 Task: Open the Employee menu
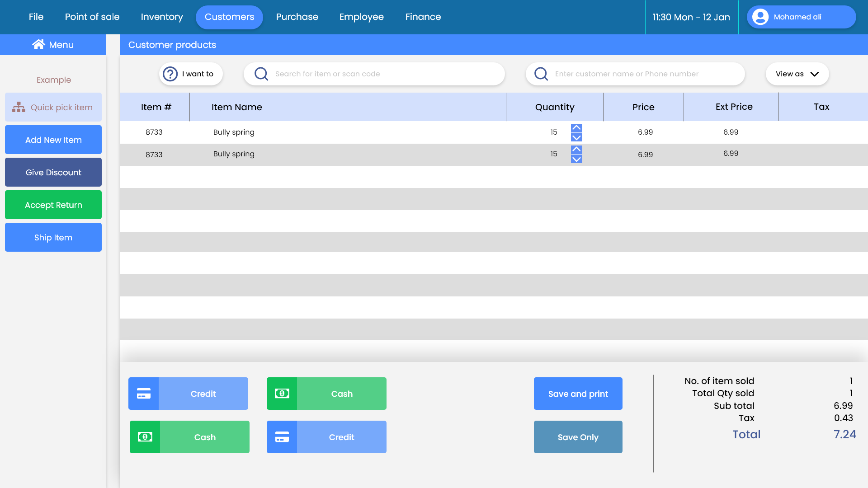click(x=362, y=17)
